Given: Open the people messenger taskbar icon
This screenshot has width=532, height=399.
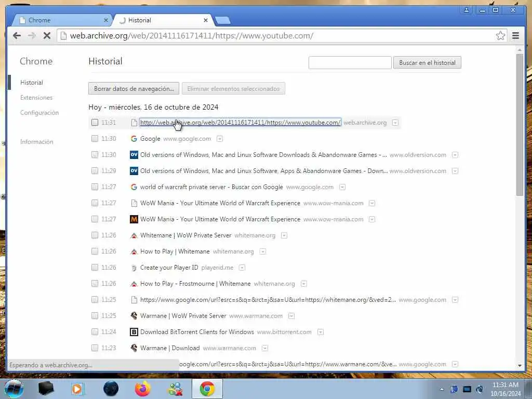Looking at the screenshot, I should [176, 389].
